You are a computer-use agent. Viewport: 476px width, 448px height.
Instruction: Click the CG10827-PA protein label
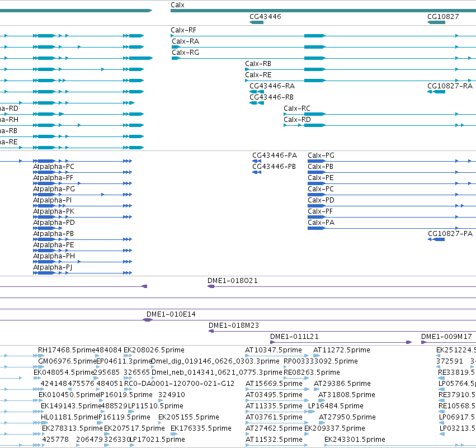pos(450,234)
